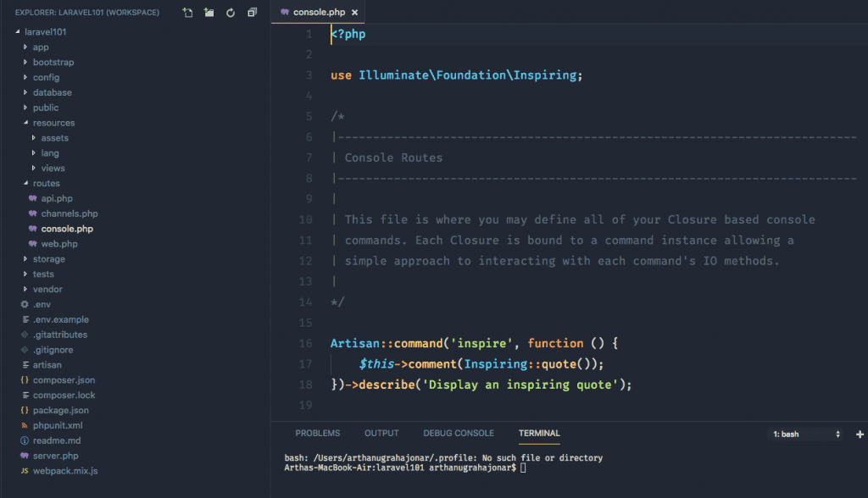The width and height of the screenshot is (868, 498).
Task: Close the console.php editor tab
Action: (354, 13)
